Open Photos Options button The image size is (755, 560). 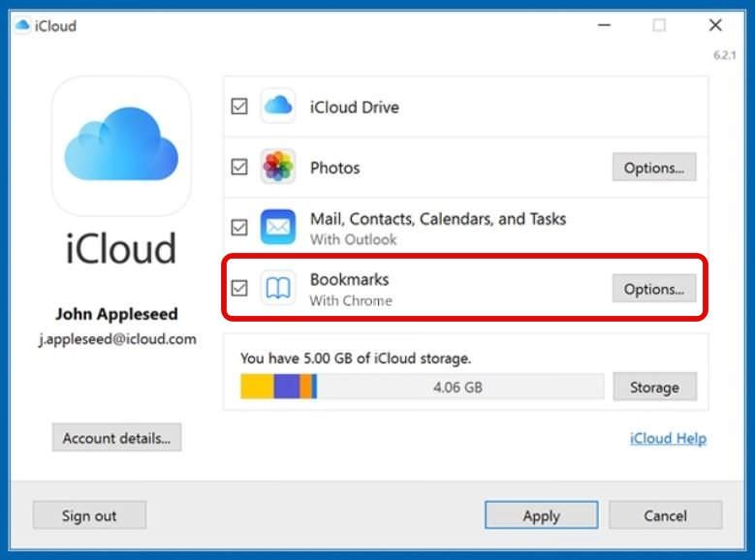(x=654, y=167)
